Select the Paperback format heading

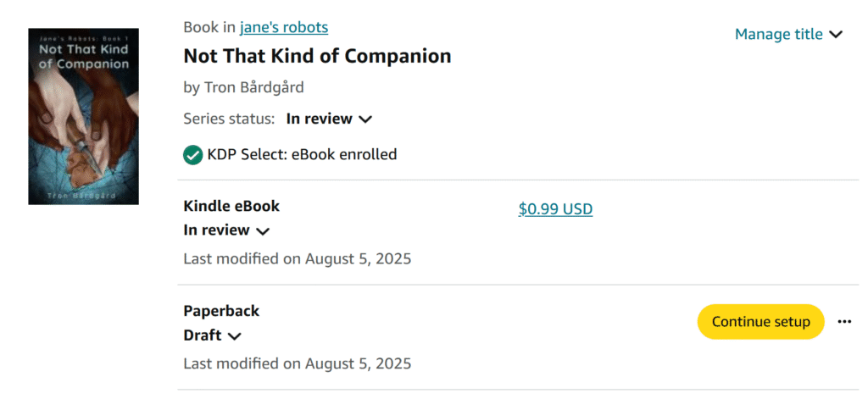pyautogui.click(x=221, y=311)
